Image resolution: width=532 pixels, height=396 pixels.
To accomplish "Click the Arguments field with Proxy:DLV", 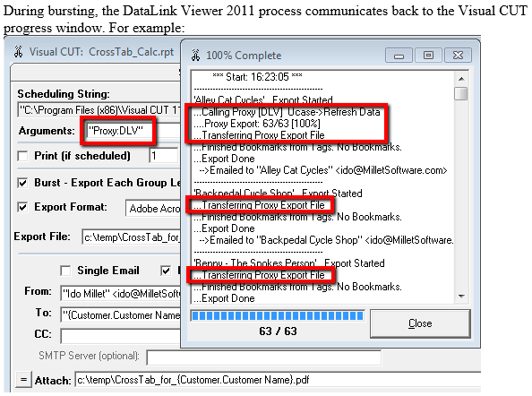I will click(x=119, y=131).
